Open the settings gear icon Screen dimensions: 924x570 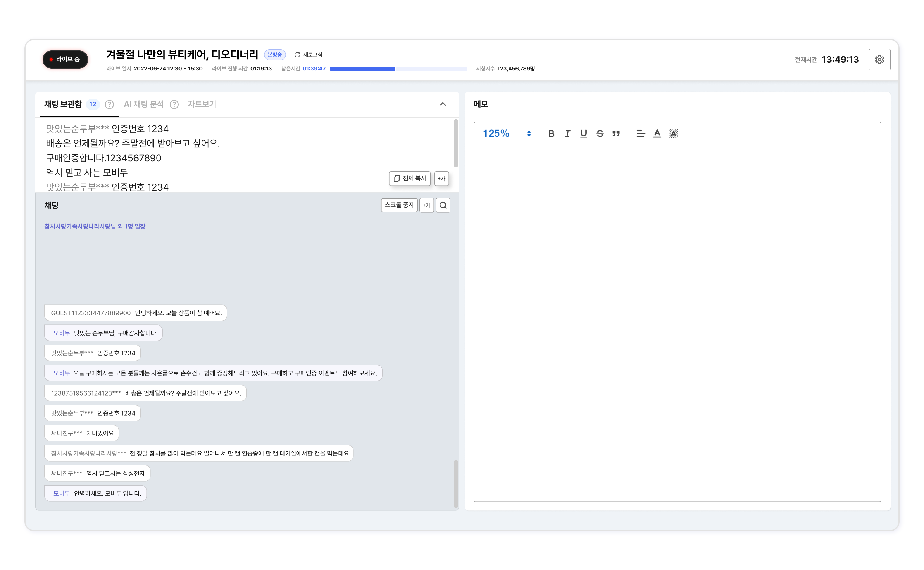(x=879, y=60)
